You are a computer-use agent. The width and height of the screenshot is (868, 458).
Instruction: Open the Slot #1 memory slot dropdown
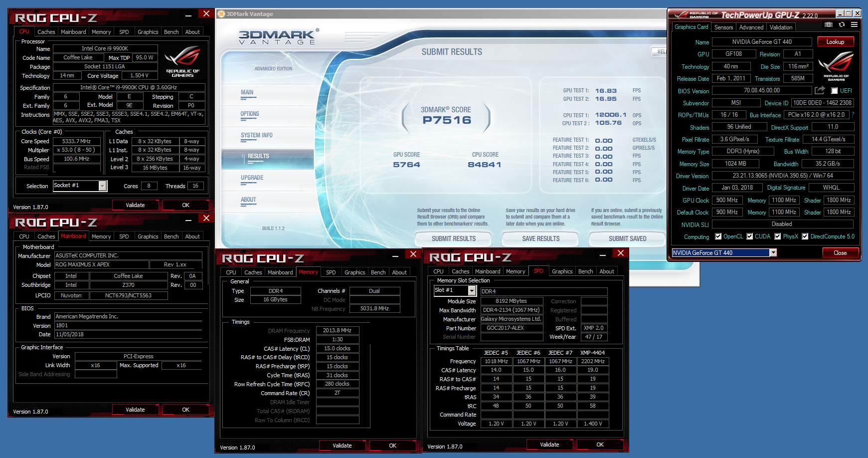472,290
